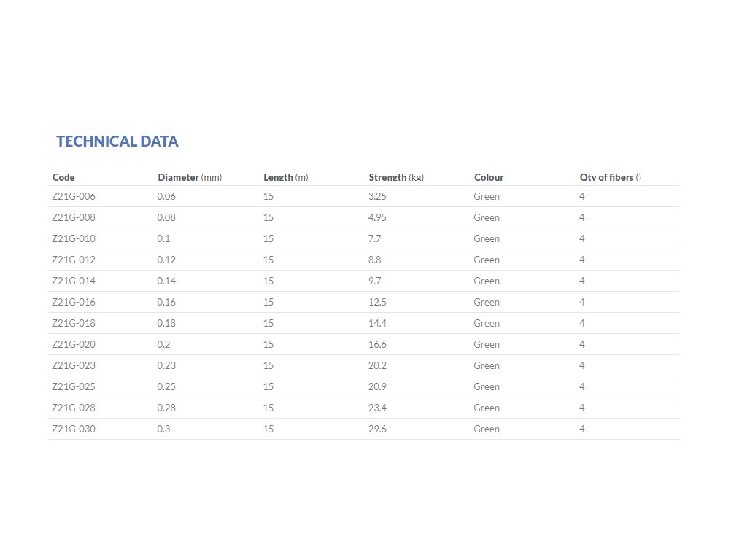The width and height of the screenshot is (747, 560).
Task: Click the 3.25 strength value
Action: (x=377, y=196)
